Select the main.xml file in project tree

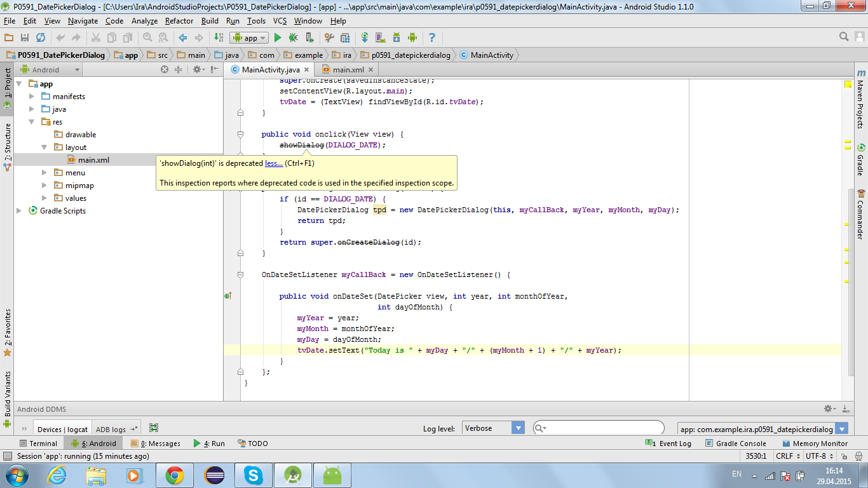coord(93,160)
